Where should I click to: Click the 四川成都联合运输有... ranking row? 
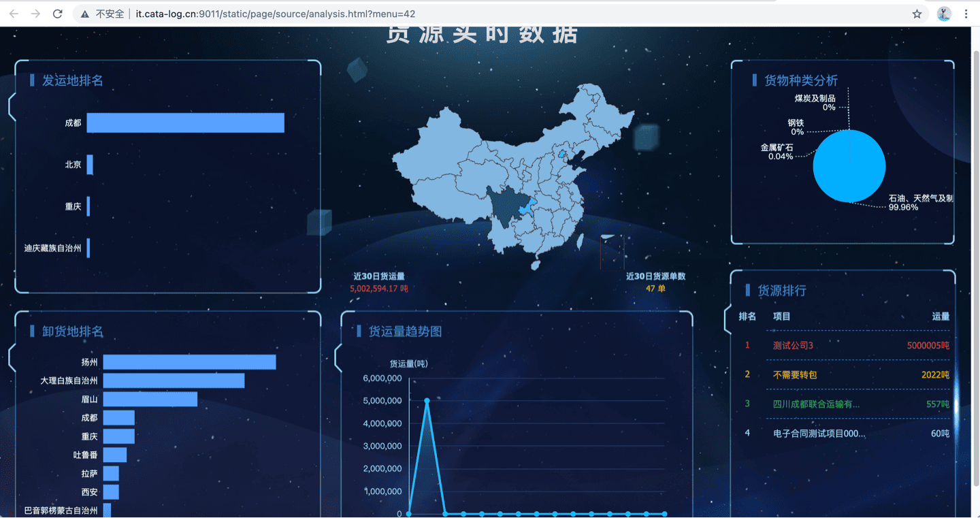[x=816, y=404]
